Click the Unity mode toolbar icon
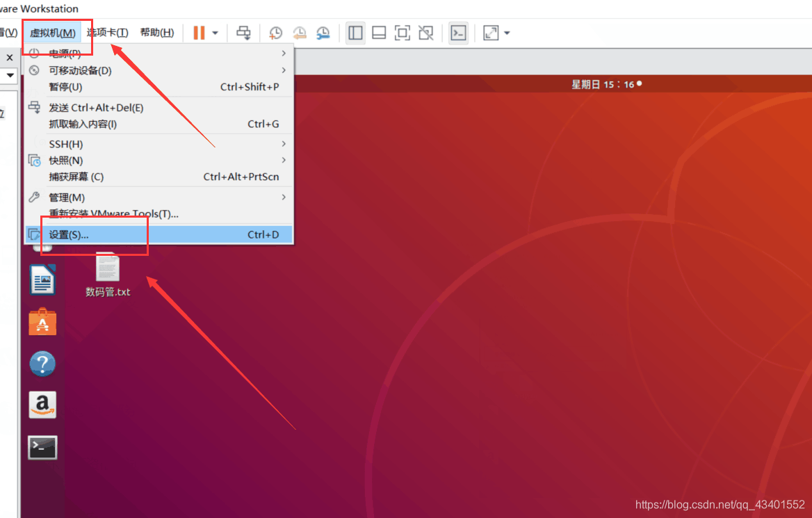 [426, 33]
